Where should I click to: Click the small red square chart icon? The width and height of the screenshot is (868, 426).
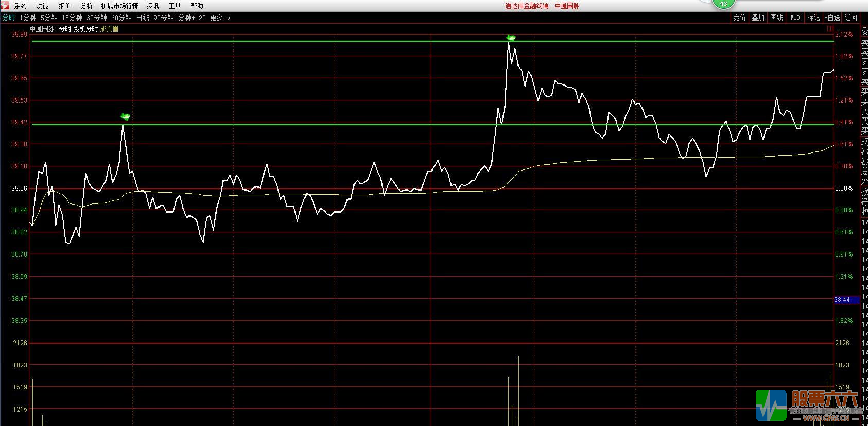click(829, 29)
